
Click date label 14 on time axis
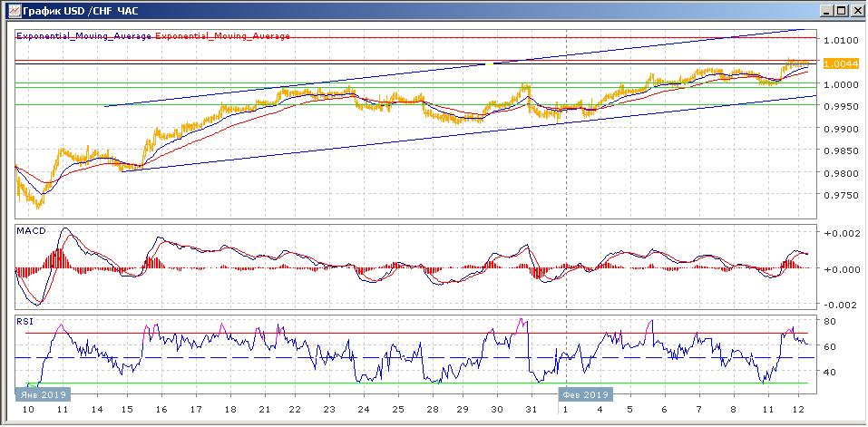tap(97, 410)
